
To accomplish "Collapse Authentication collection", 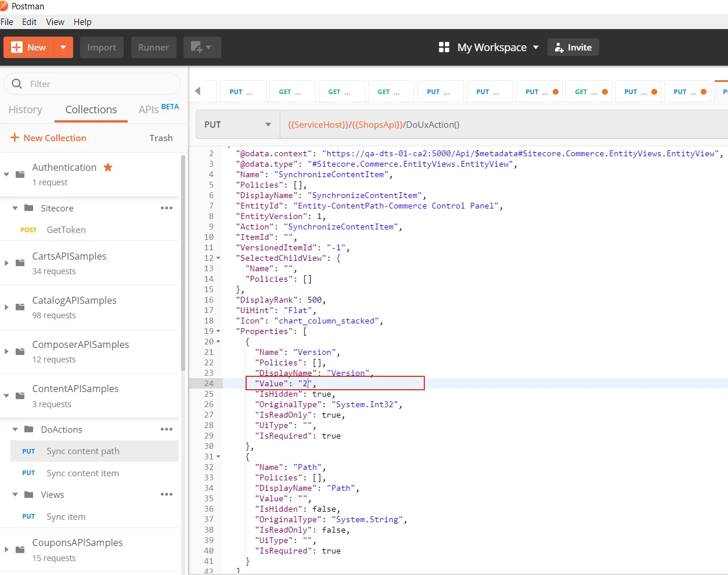I will coord(6,174).
